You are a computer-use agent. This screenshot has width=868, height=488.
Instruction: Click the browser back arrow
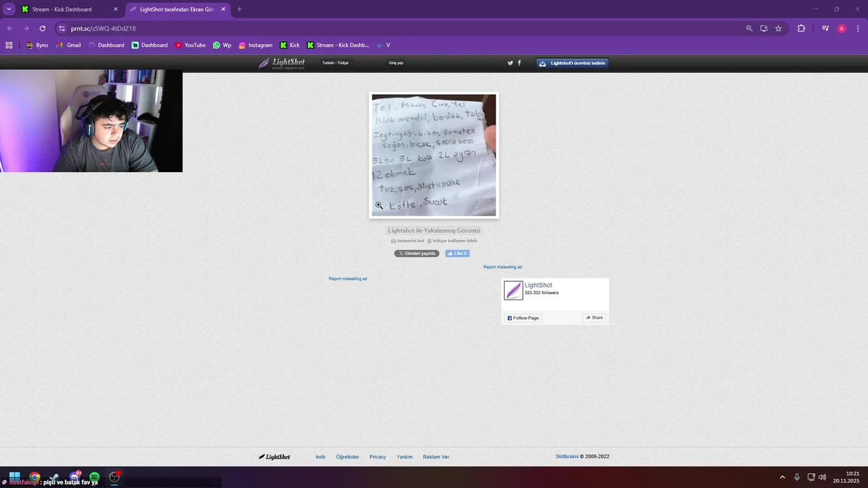point(9,28)
